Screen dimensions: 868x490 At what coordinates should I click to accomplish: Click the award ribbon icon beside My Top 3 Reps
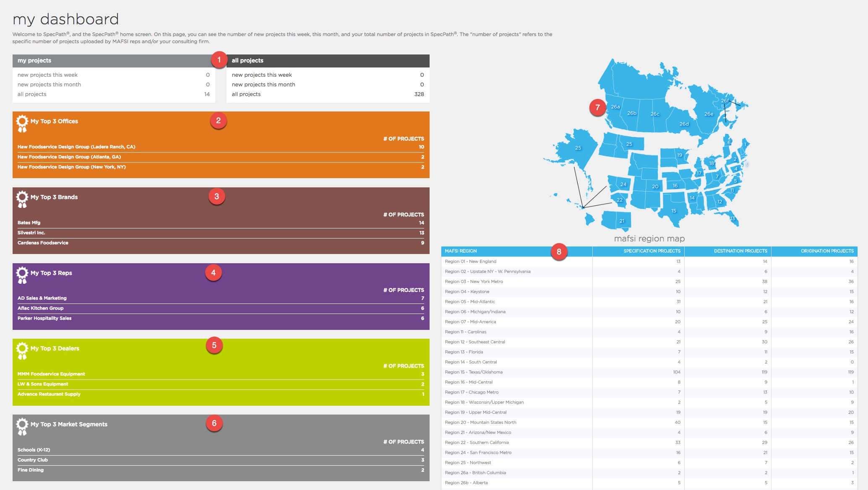[22, 275]
